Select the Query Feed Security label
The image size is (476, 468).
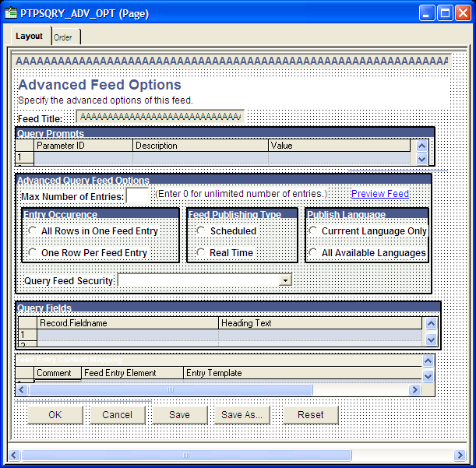[69, 281]
